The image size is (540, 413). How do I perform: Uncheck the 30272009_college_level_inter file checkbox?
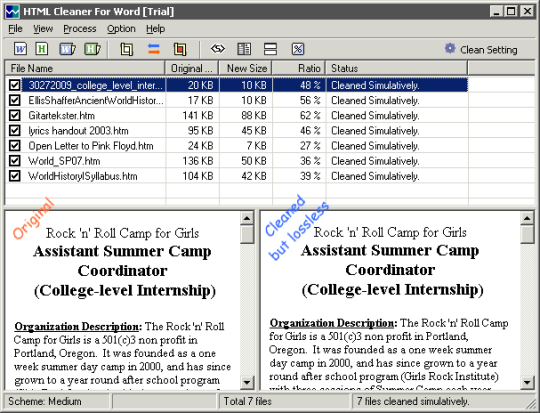[x=14, y=85]
